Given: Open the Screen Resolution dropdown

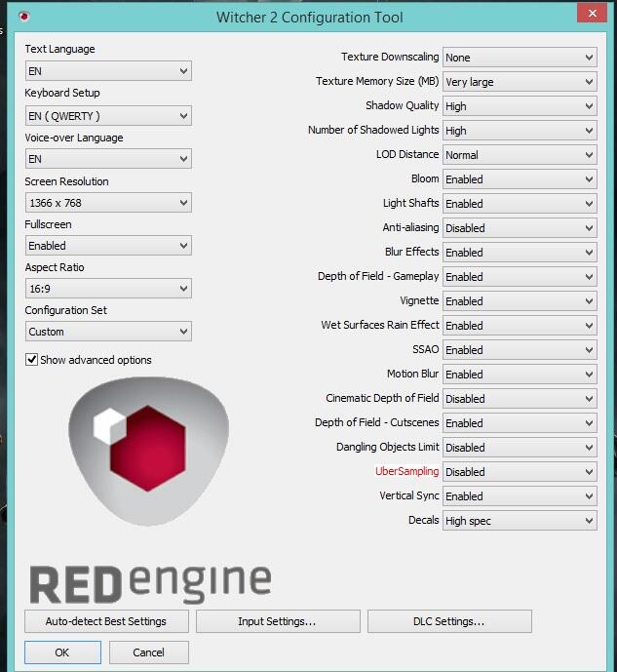Looking at the screenshot, I should pos(108,202).
